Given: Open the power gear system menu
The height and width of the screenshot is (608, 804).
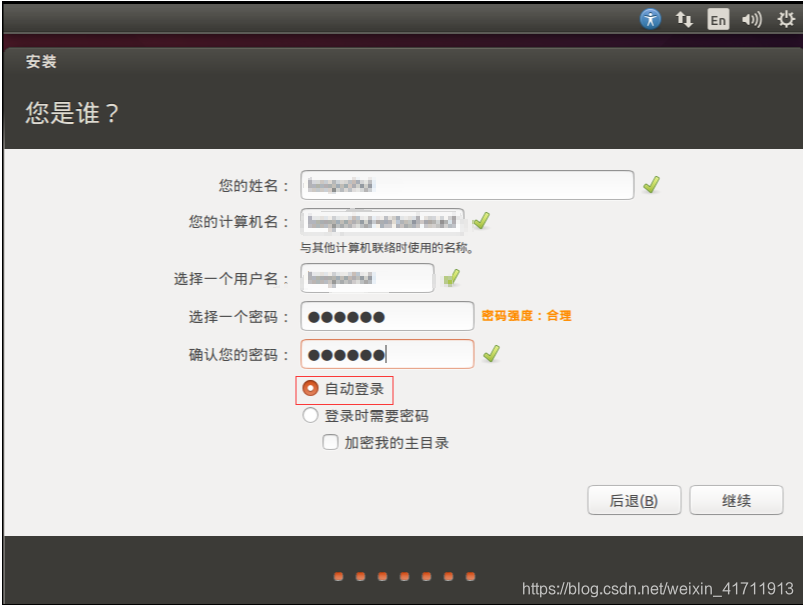Looking at the screenshot, I should [x=786, y=19].
